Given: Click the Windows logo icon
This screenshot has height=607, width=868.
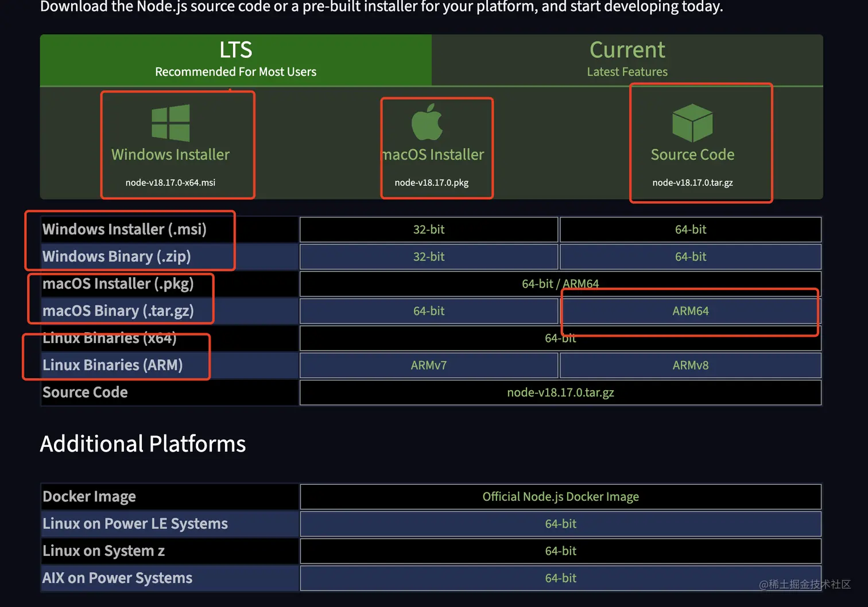Looking at the screenshot, I should pos(170,123).
